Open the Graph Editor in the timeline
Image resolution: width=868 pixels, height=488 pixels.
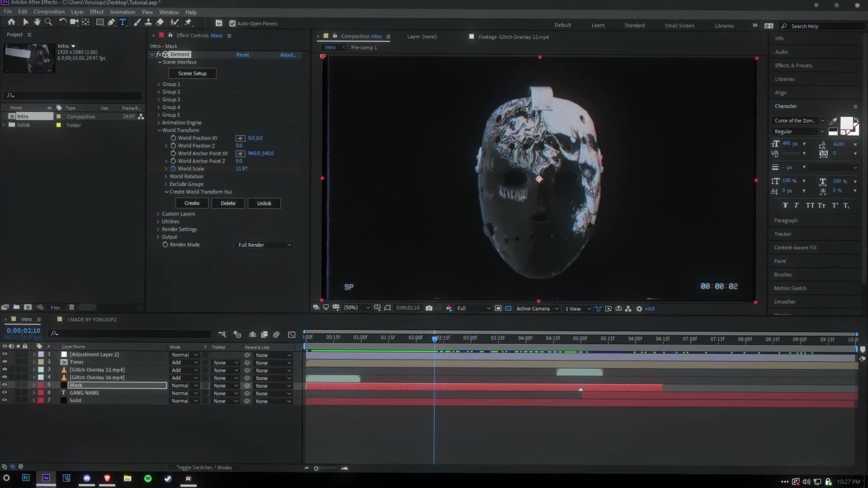tap(292, 335)
